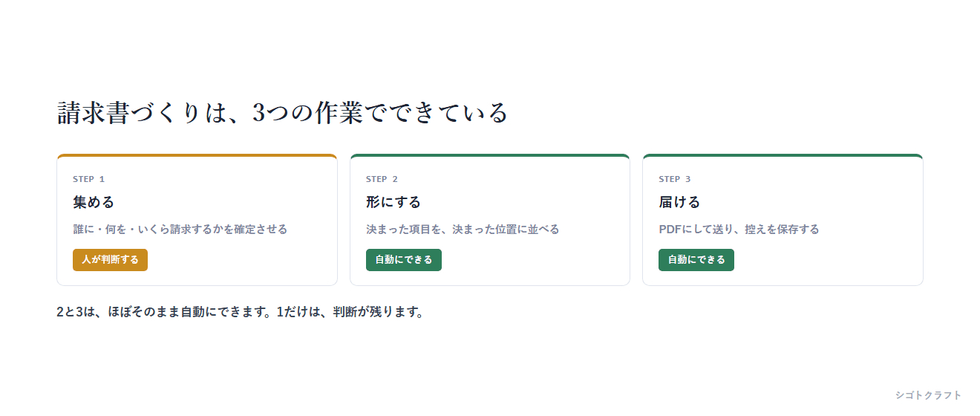The image size is (980, 416).
Task: Click the main heading 請求書づくりは、3つの作業でできている
Action: (x=282, y=113)
